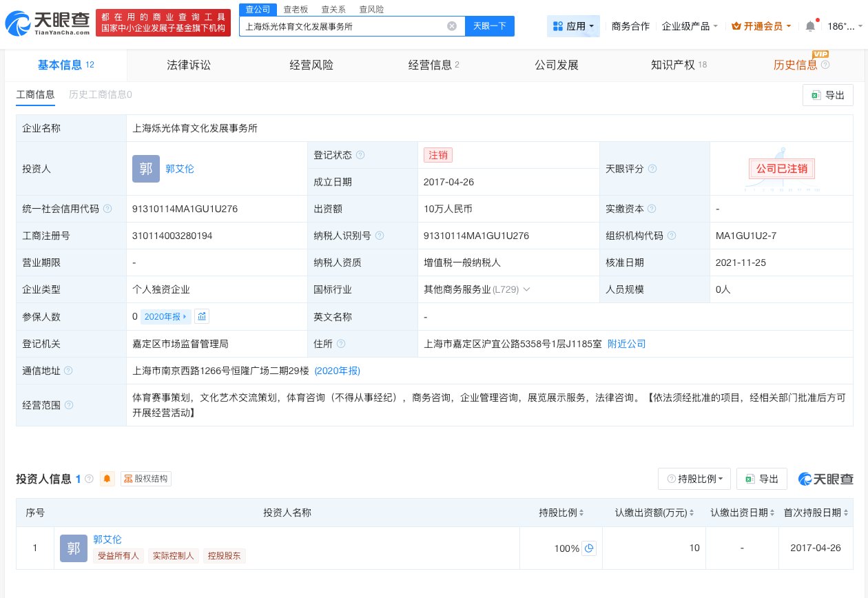Image resolution: width=868 pixels, height=598 pixels.
Task: Click help icon beside 天眼评分
Action: [x=653, y=169]
